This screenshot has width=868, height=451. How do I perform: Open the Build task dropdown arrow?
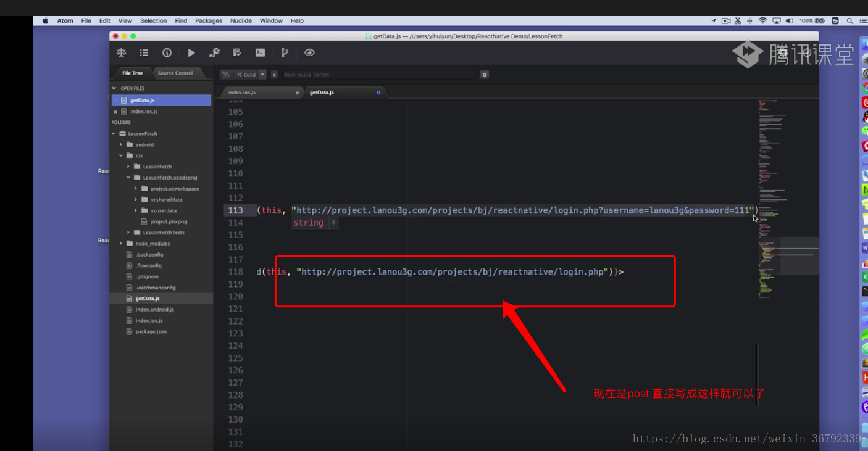[262, 75]
